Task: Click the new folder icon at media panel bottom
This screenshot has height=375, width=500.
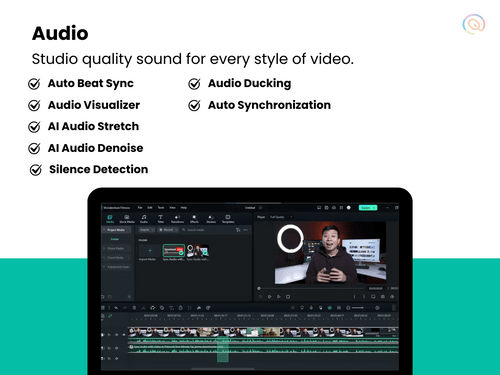Action: pyautogui.click(x=103, y=297)
